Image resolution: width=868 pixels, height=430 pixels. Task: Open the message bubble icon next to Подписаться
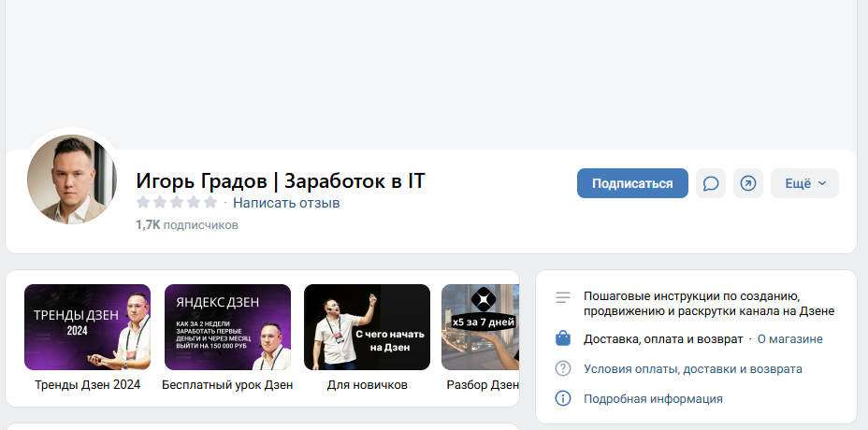click(x=710, y=183)
